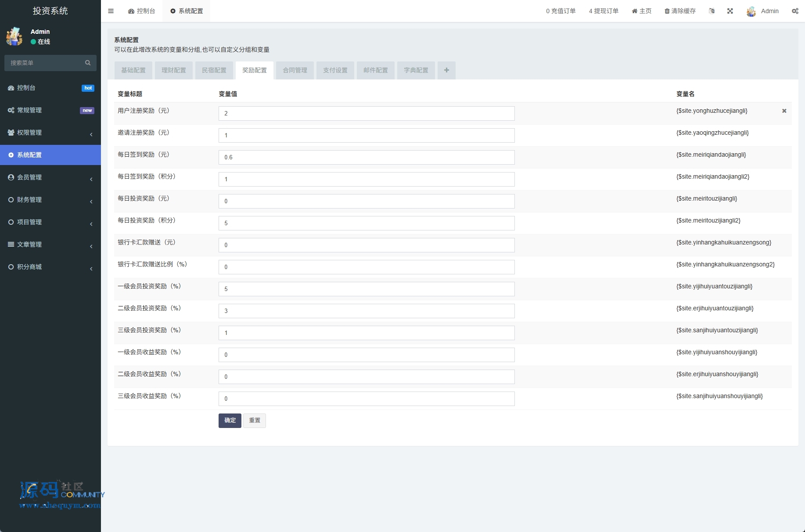Toggle the sidebar hamburger menu icon
Viewport: 805px width, 532px height.
point(111,11)
